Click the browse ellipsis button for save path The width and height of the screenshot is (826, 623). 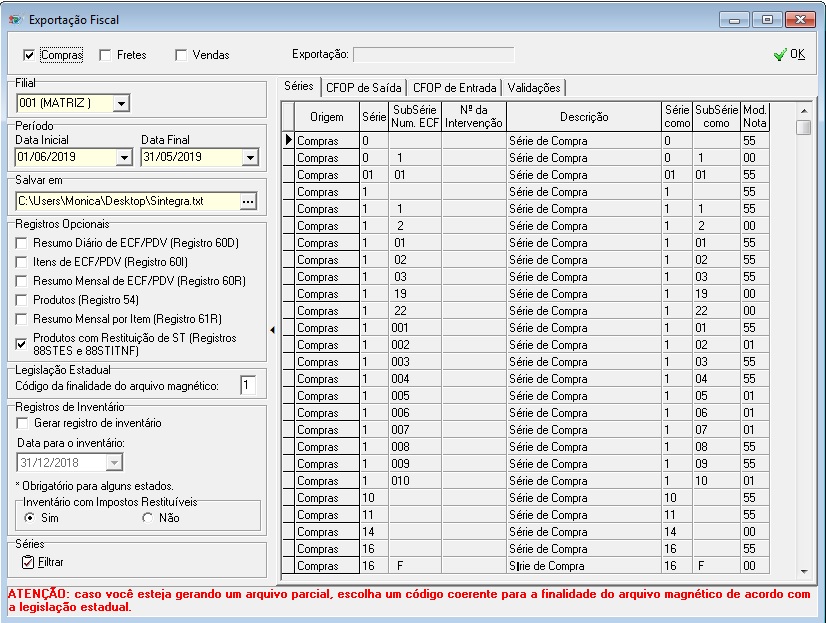pyautogui.click(x=249, y=202)
